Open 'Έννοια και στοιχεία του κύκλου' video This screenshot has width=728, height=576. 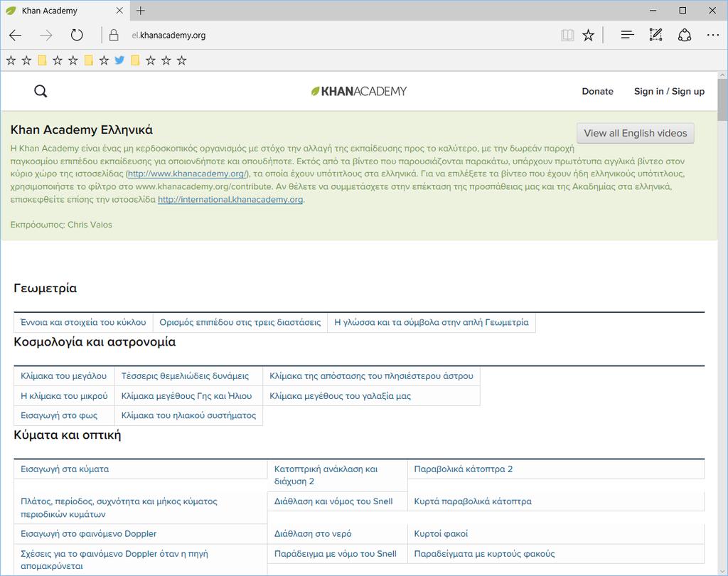point(83,322)
